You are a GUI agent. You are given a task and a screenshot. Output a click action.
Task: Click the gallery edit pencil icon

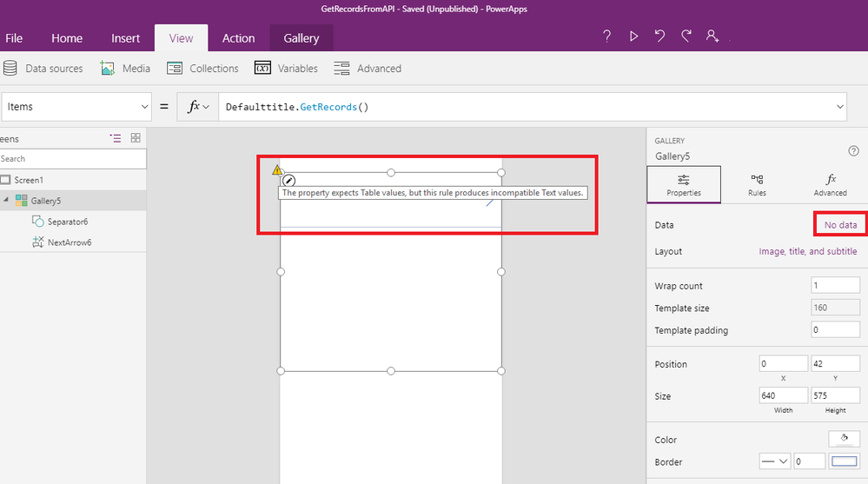tap(289, 181)
